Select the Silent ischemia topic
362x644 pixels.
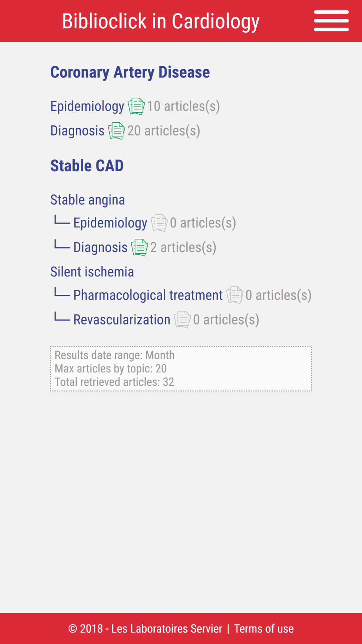(x=92, y=272)
